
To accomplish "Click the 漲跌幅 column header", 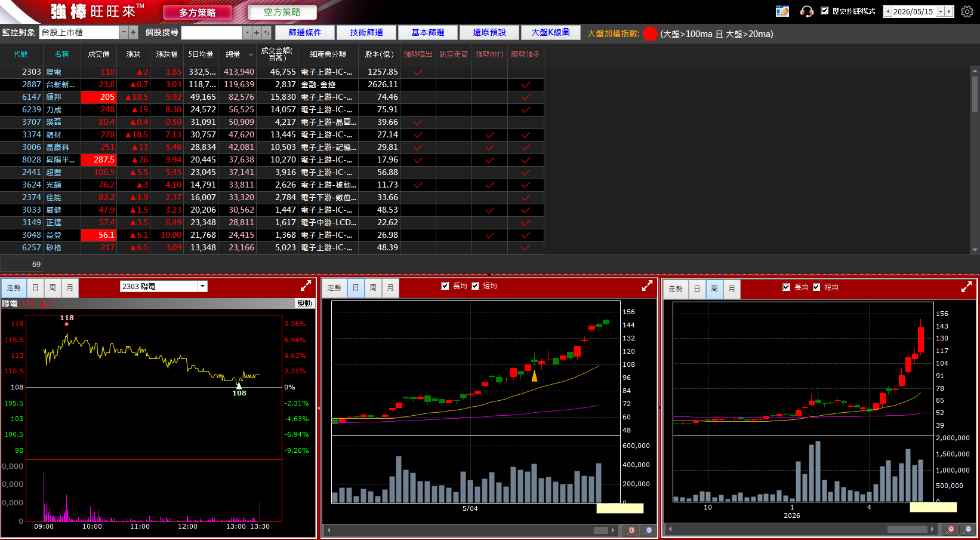I will pyautogui.click(x=167, y=54).
